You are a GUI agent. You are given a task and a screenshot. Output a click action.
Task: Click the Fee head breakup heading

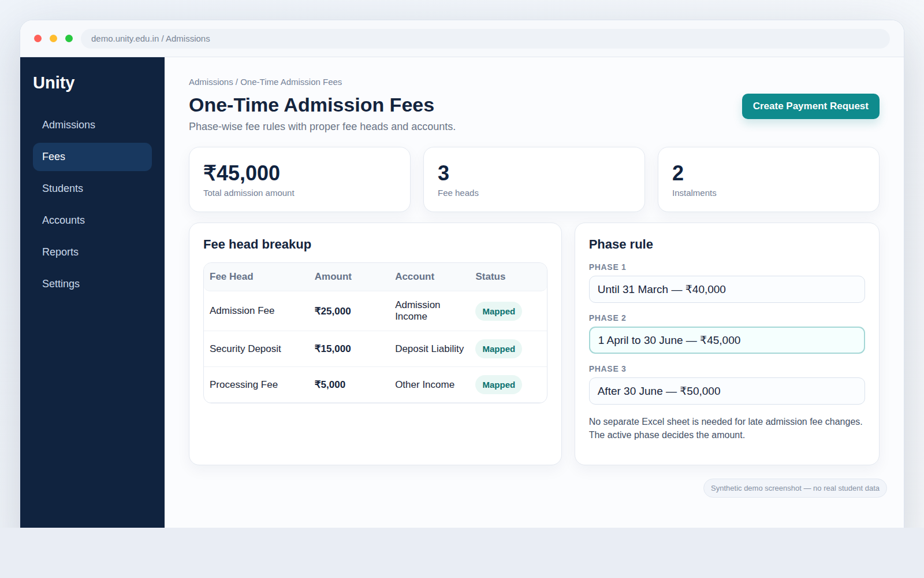(257, 244)
